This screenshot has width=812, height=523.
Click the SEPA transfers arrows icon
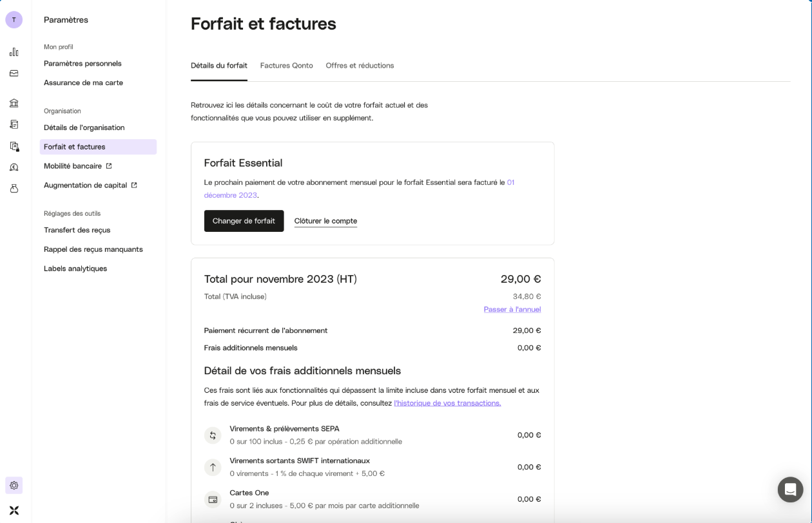[213, 435]
